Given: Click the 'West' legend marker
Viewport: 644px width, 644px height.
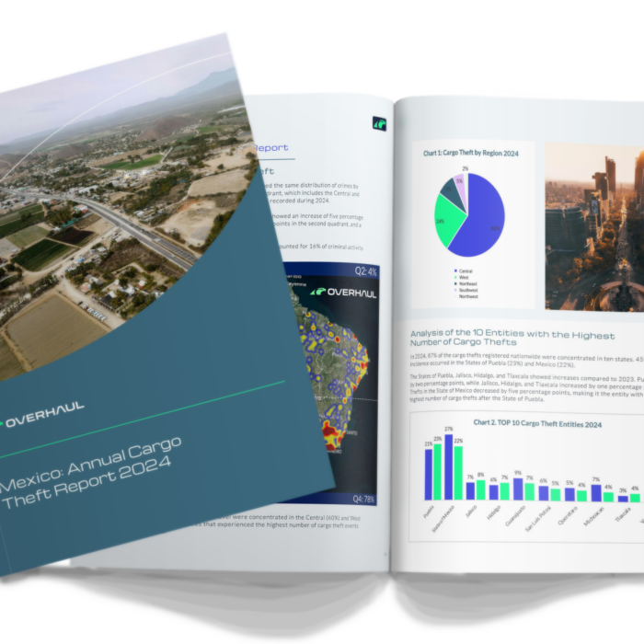Looking at the screenshot, I should [455, 277].
